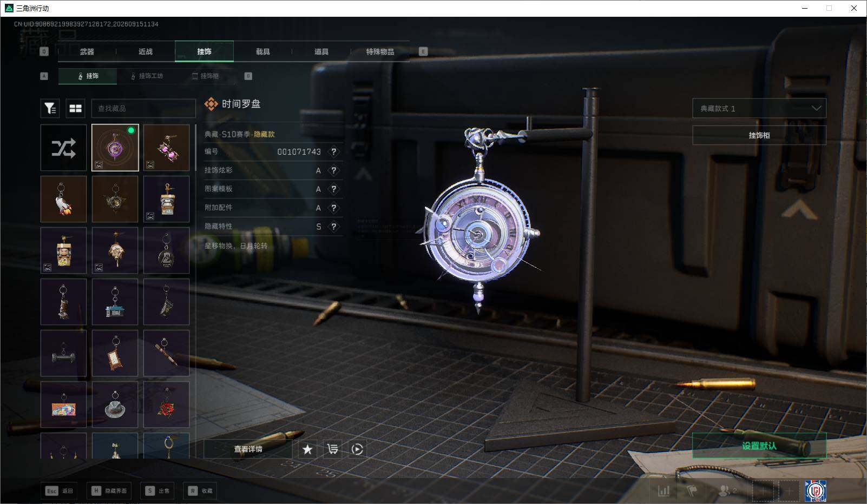The image size is (867, 504).
Task: Show help for 图案模板 rating
Action: point(334,189)
